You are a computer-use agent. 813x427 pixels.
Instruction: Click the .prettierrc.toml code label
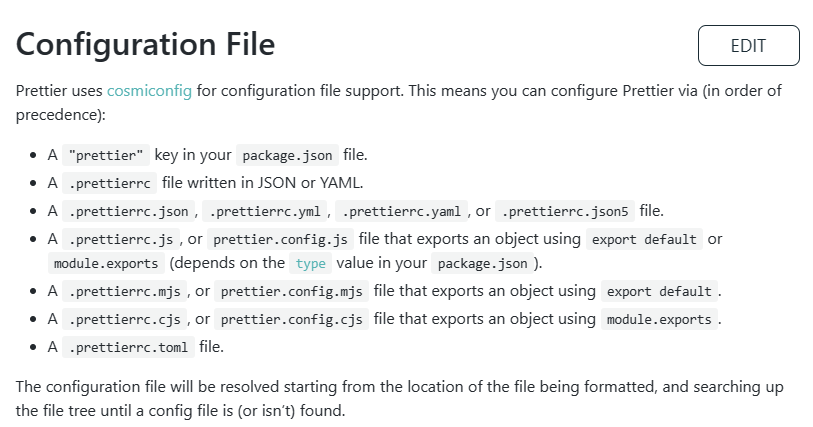coord(129,347)
